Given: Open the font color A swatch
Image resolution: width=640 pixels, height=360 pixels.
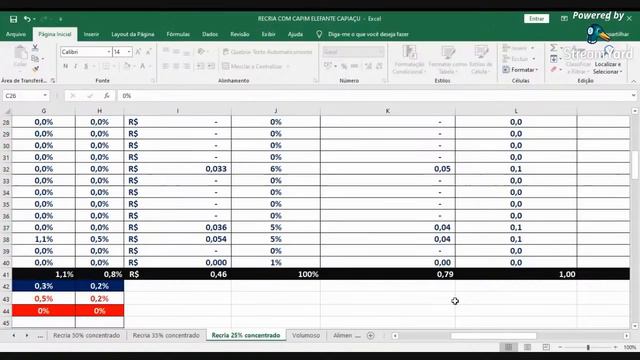Looking at the screenshot, I should [x=142, y=66].
